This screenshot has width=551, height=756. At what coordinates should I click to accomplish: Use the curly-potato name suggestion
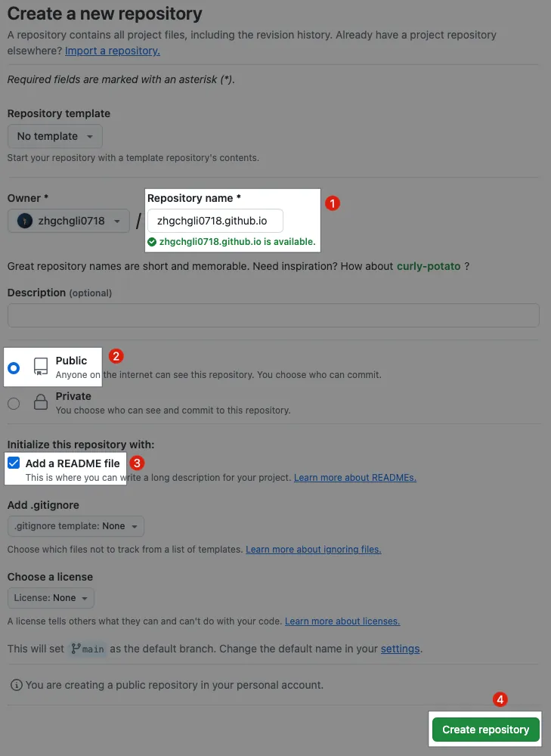tap(429, 266)
